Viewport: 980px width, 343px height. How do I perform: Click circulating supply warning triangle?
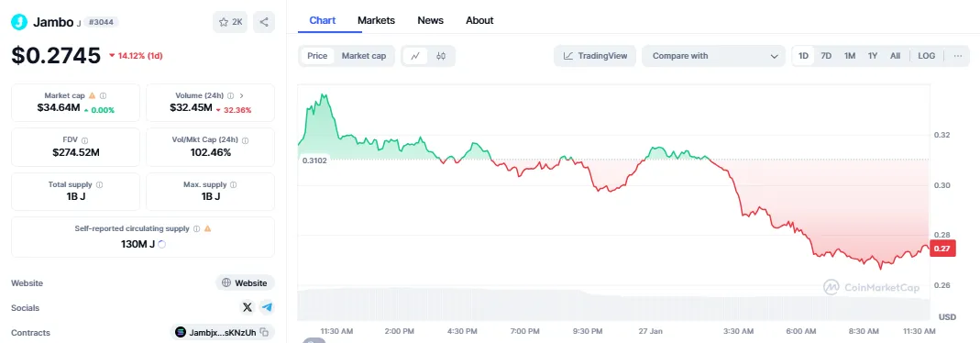[x=207, y=228]
